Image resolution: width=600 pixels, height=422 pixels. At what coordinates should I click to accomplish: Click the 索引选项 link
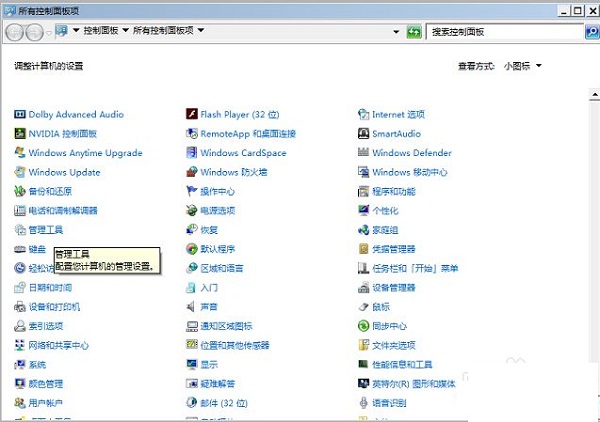(x=46, y=326)
